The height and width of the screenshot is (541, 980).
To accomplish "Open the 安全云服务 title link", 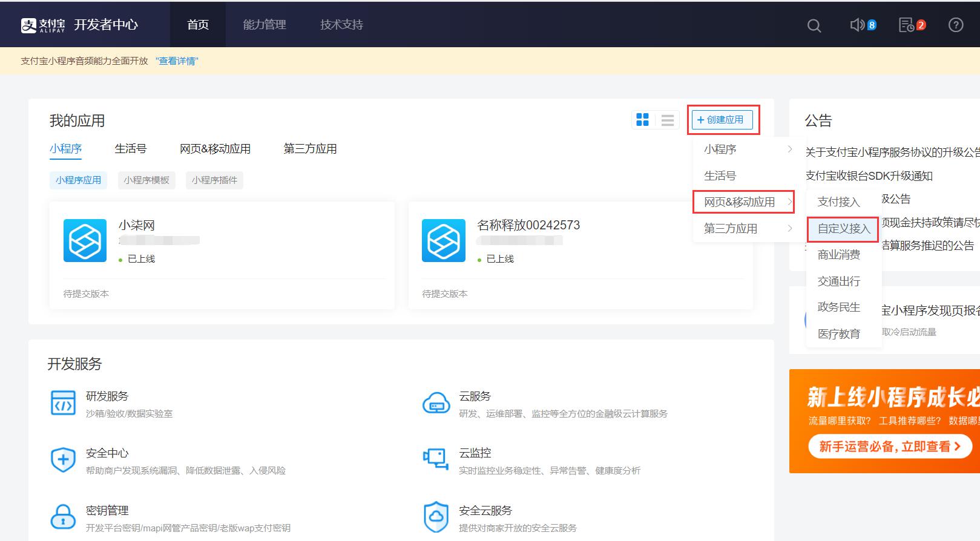I will click(485, 511).
